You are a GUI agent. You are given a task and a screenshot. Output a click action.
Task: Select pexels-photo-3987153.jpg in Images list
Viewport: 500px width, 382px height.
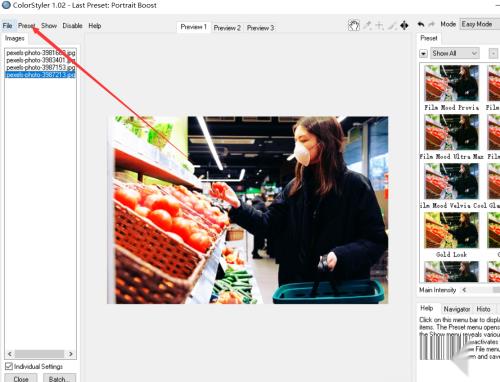click(x=40, y=67)
